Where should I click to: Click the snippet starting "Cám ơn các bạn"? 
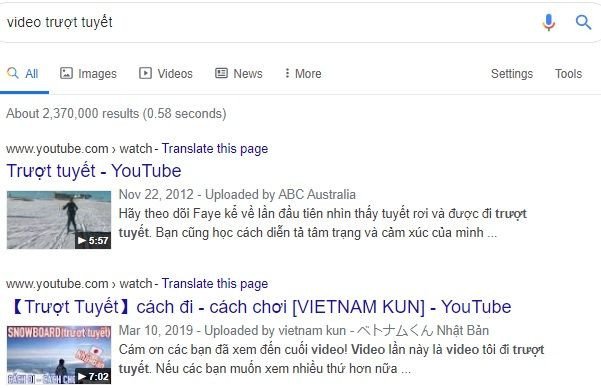(x=332, y=359)
